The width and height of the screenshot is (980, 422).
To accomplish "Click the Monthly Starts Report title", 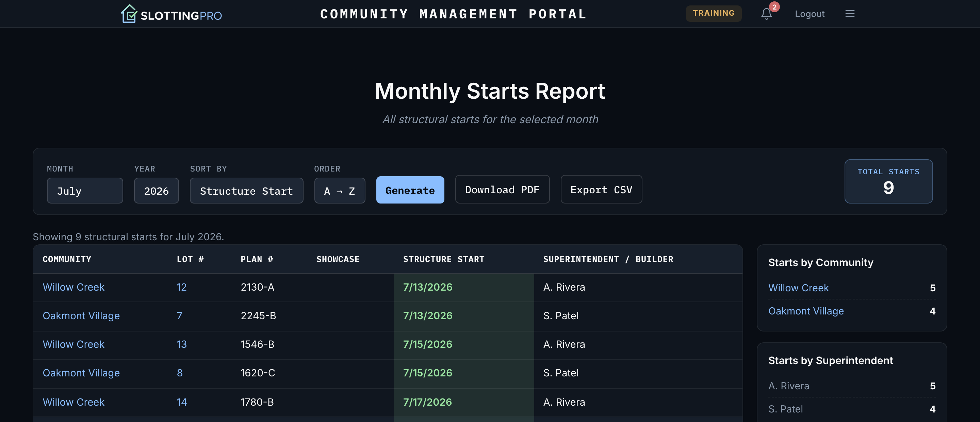I will tap(490, 91).
